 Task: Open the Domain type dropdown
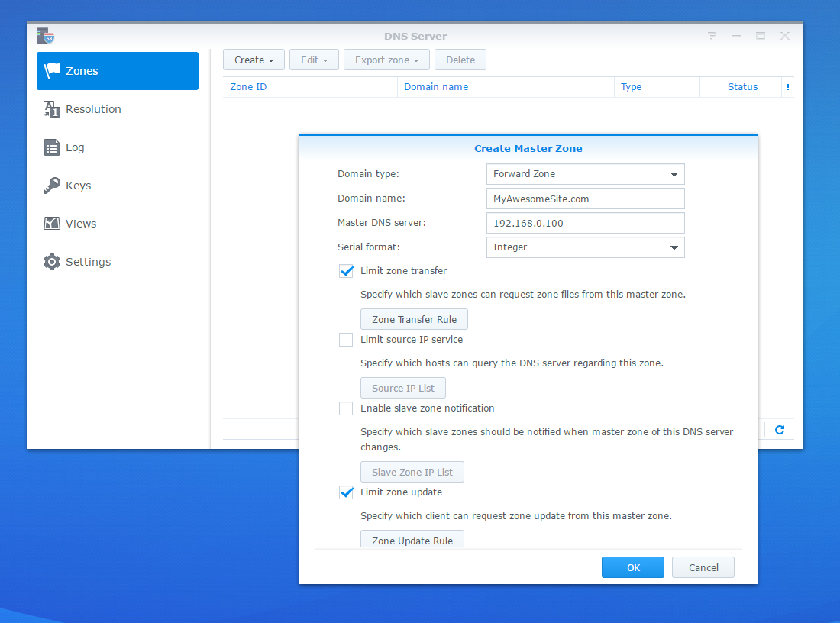point(585,174)
